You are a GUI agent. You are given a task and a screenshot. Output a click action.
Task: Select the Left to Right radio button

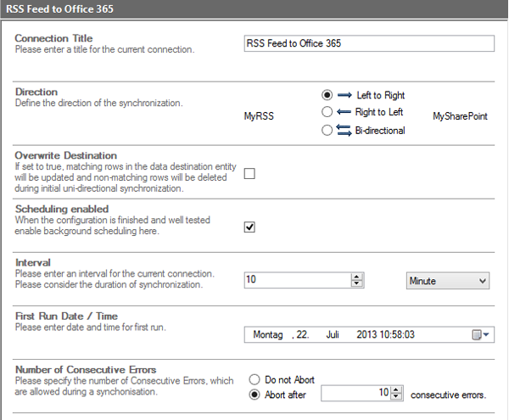click(327, 95)
